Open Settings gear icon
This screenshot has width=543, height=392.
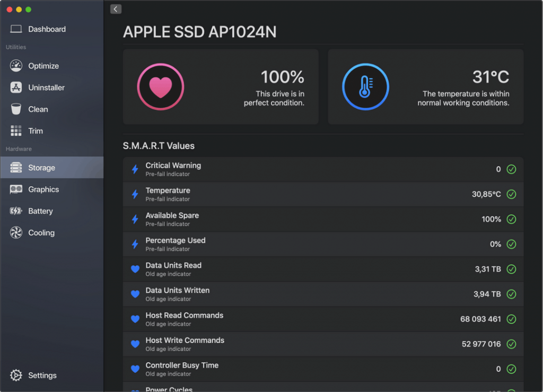16,375
